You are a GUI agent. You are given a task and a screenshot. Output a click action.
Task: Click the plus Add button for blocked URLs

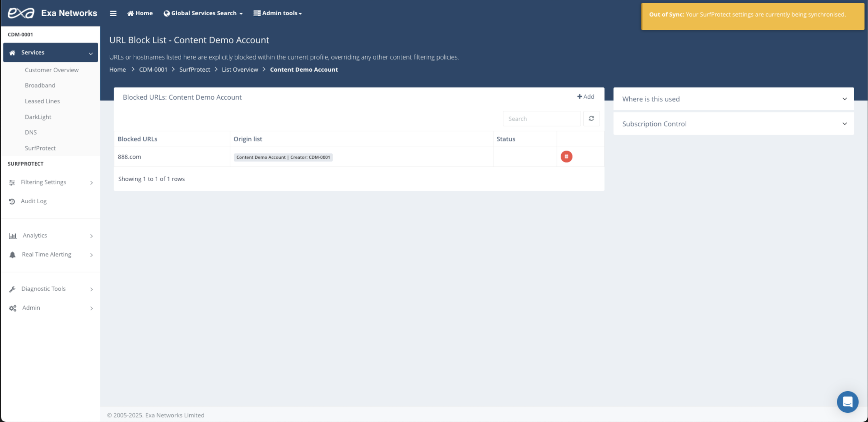pos(586,96)
